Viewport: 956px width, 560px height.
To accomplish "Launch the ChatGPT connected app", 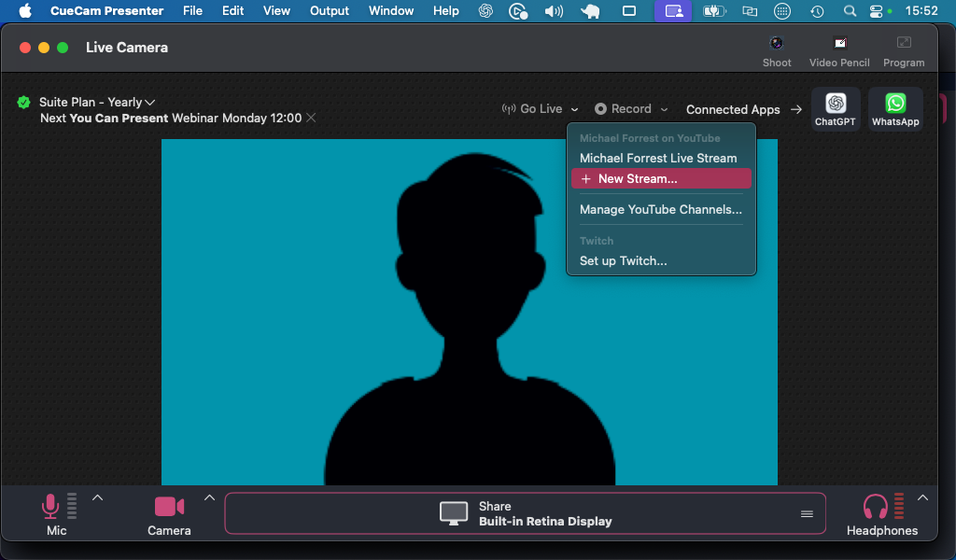I will point(836,109).
